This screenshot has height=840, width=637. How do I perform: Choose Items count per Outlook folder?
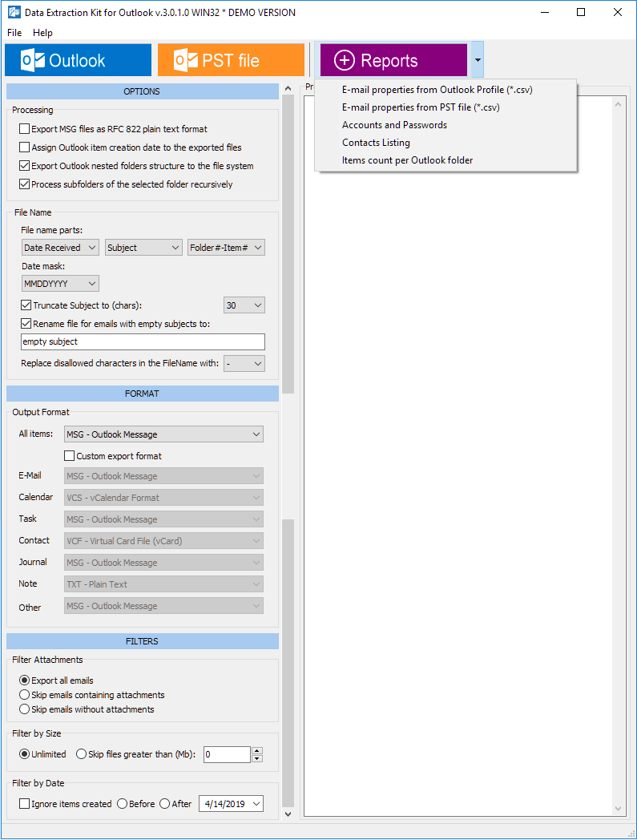click(445, 160)
